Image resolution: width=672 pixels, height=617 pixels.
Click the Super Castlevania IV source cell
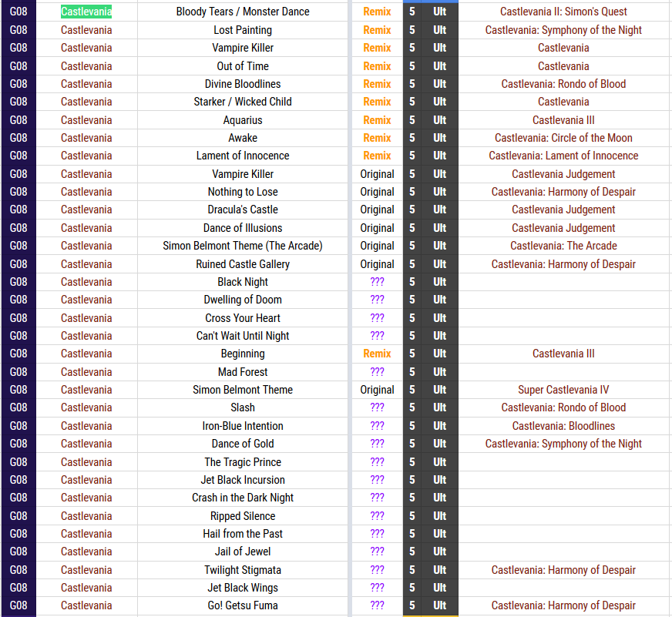click(563, 390)
